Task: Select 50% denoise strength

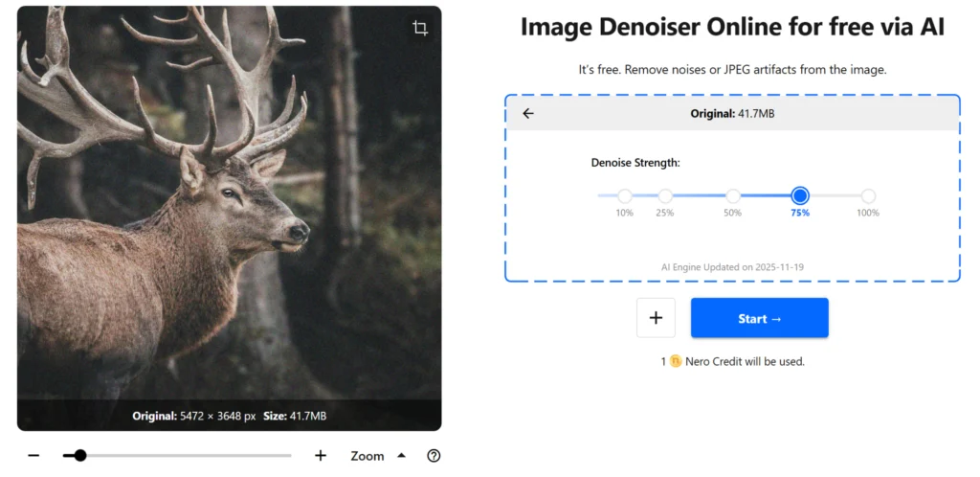Action: click(733, 196)
